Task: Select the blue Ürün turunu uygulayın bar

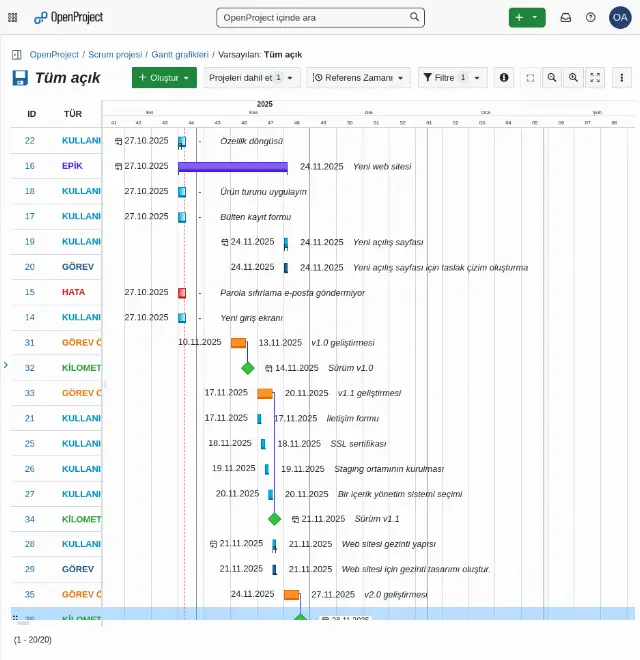Action: coord(182,192)
